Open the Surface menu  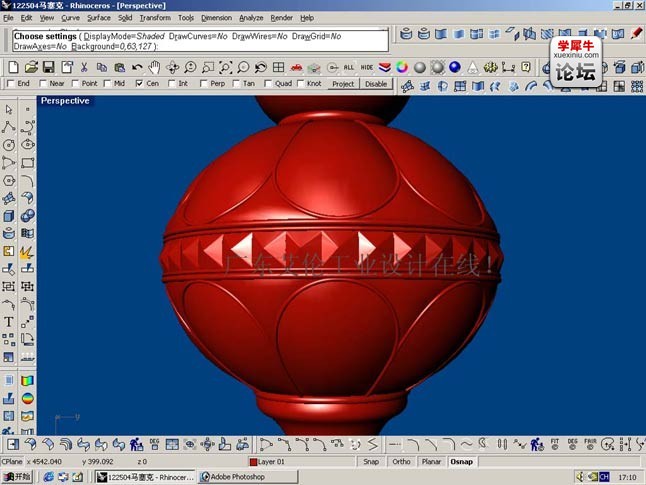(x=99, y=18)
